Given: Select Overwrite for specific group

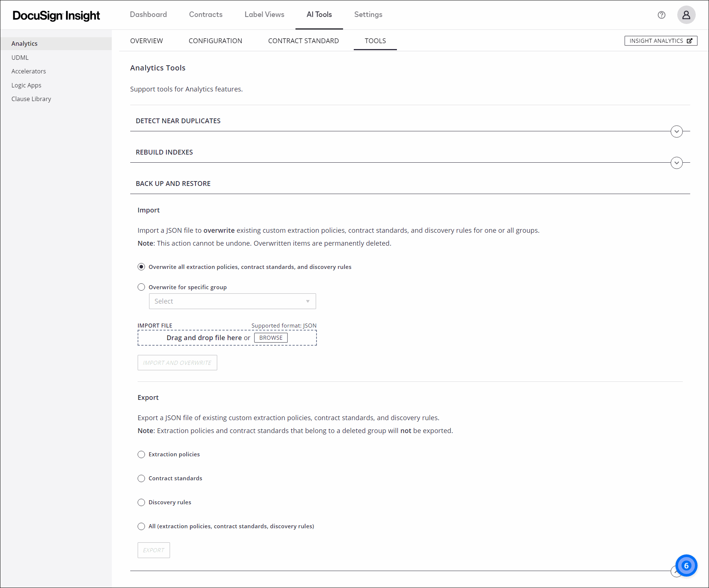Looking at the screenshot, I should click(x=141, y=287).
